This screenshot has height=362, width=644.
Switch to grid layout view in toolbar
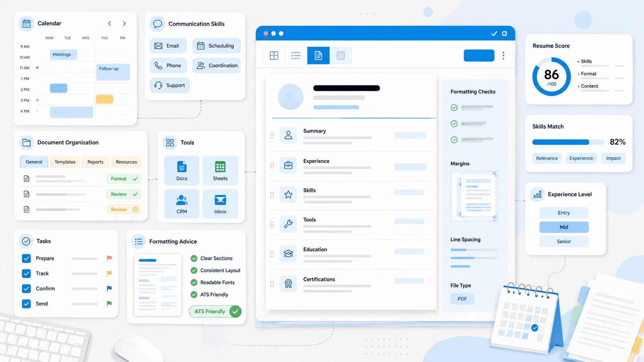click(274, 55)
